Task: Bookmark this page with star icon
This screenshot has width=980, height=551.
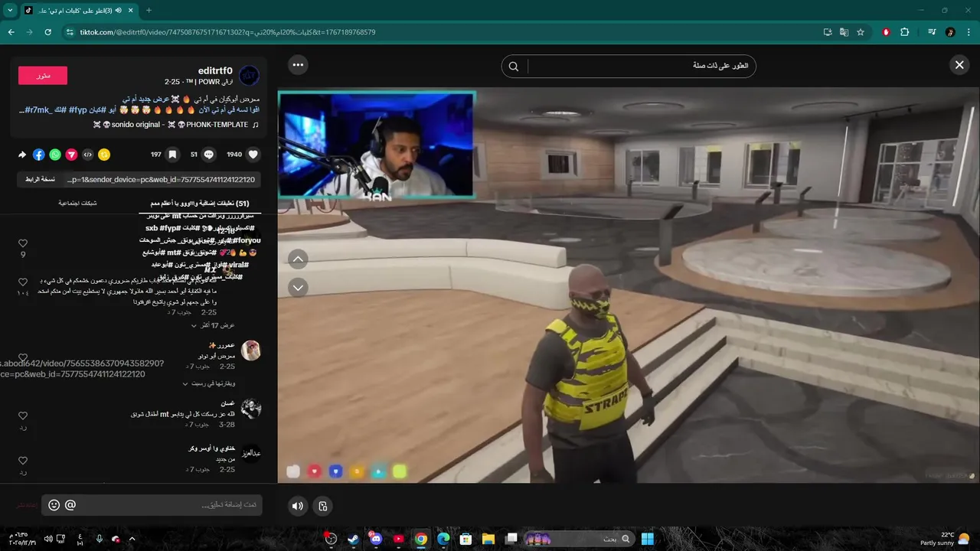Action: tap(861, 32)
